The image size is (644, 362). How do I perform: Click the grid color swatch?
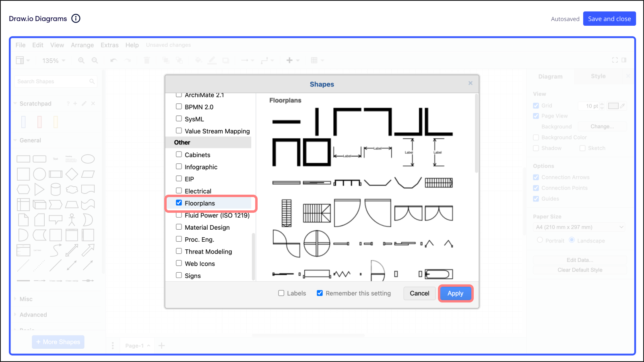[x=613, y=106]
